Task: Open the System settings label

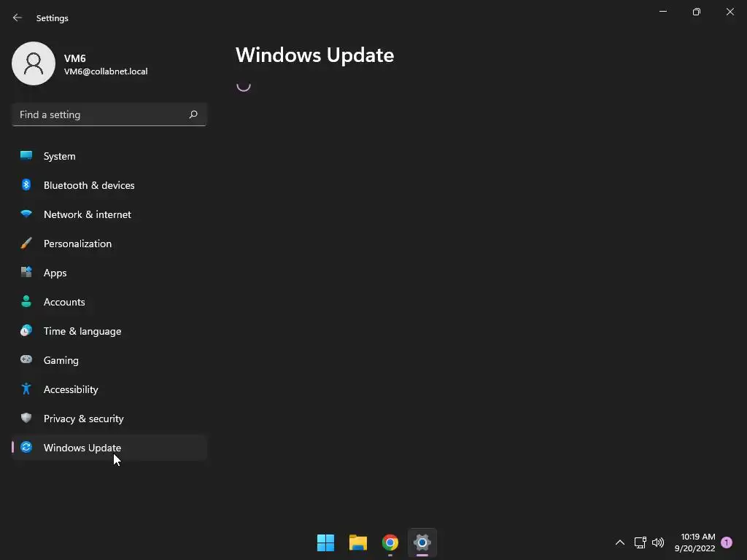Action: [60, 156]
